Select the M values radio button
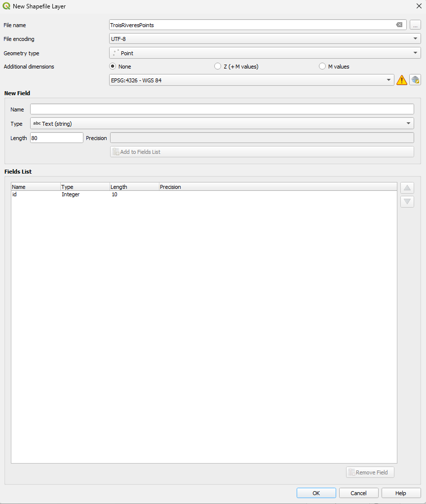 (323, 67)
